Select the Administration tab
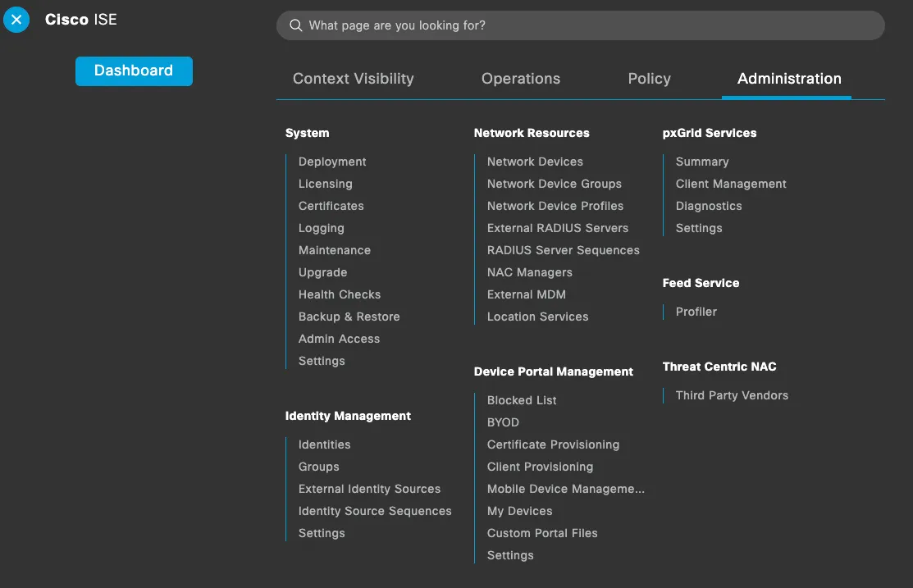This screenshot has height=588, width=913. click(x=787, y=79)
